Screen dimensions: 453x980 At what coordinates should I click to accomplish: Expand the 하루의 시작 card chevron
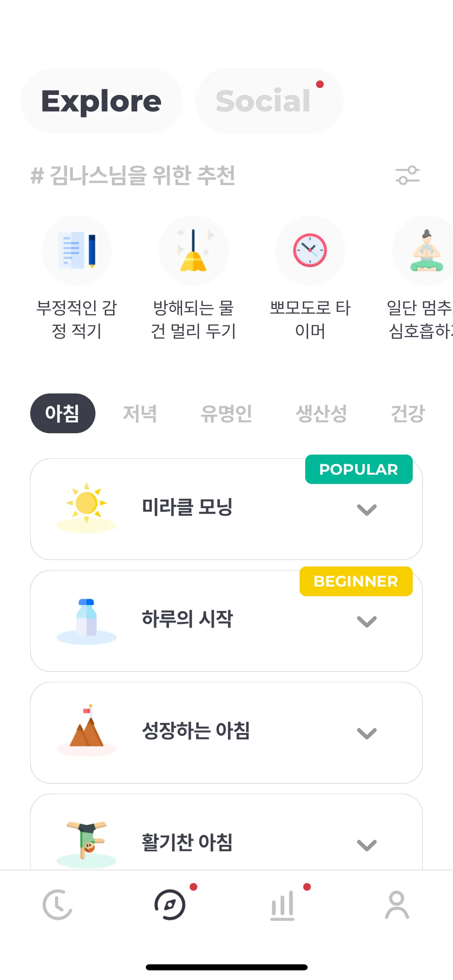(x=367, y=622)
